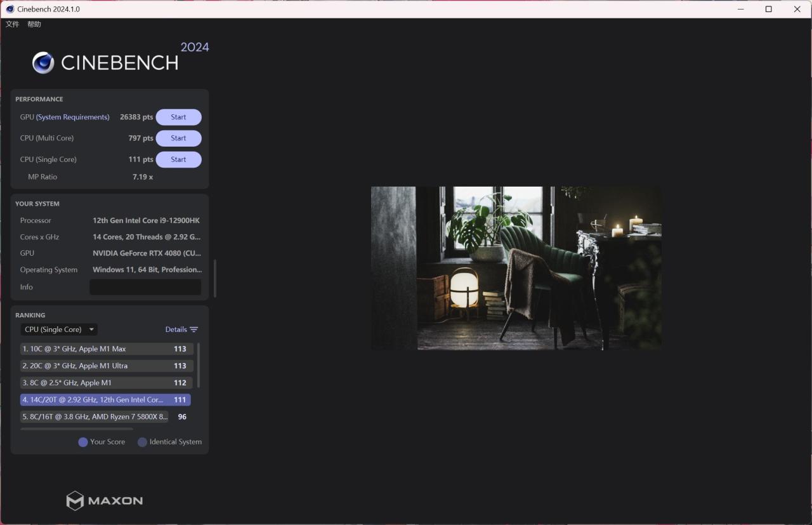
Task: Maximize the Cinebench window
Action: click(769, 9)
